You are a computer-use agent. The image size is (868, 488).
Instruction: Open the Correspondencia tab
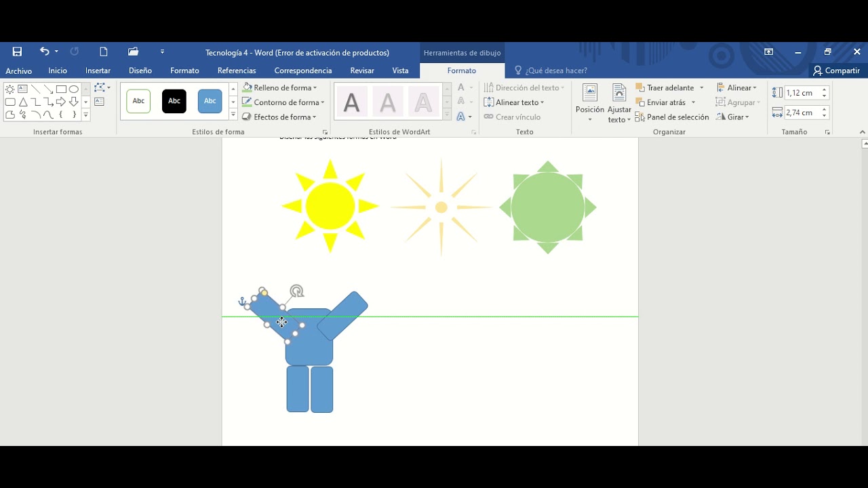click(x=303, y=70)
